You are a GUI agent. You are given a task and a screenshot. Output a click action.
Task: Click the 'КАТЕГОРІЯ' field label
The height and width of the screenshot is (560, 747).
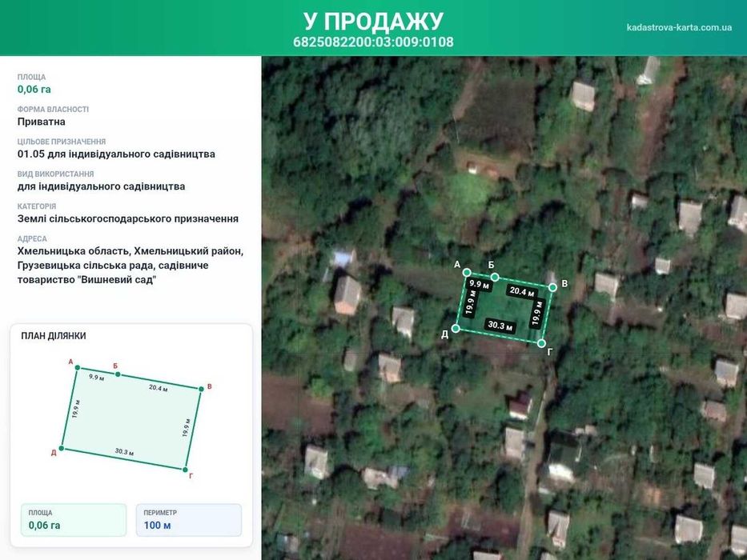point(37,206)
